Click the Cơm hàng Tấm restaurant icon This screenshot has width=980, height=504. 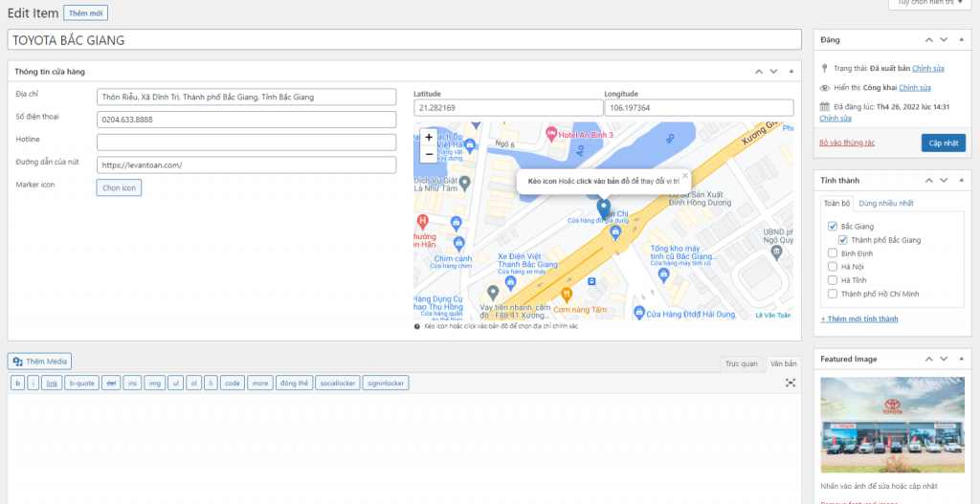[566, 294]
